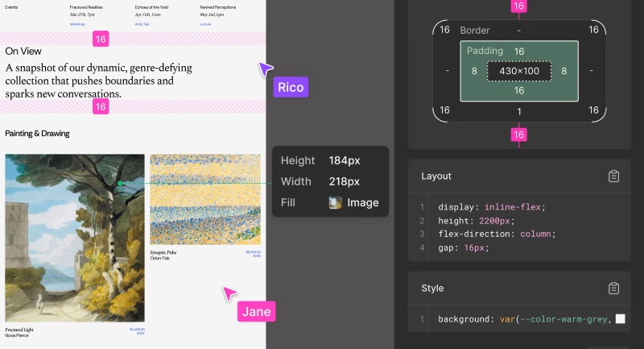644x349 pixels.
Task: Select the Synaptic Pulse pointillist painting image
Action: pyautogui.click(x=205, y=199)
